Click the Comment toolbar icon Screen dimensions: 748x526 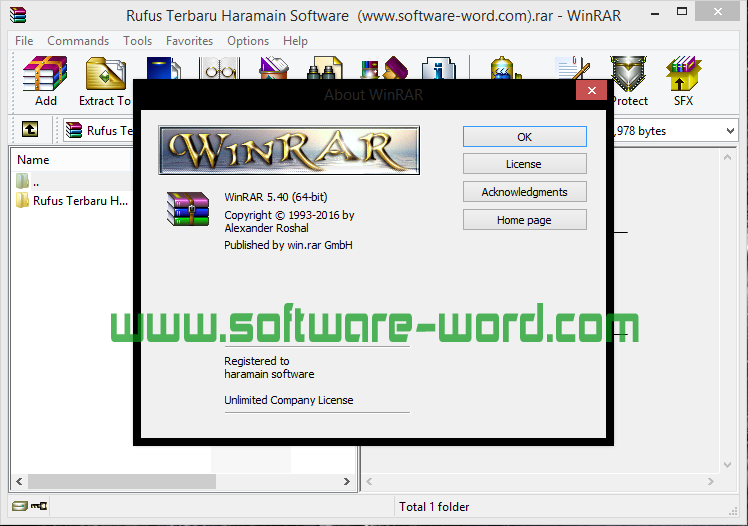coord(572,68)
